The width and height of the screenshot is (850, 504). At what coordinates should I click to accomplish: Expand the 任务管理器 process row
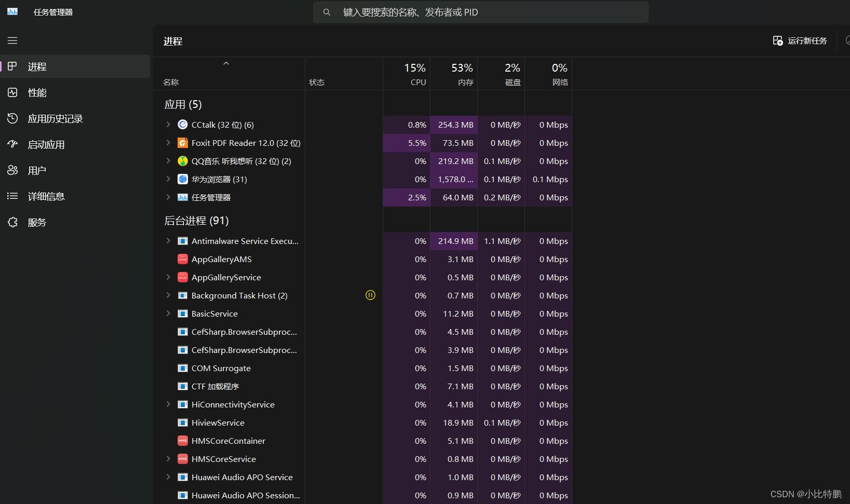click(168, 197)
